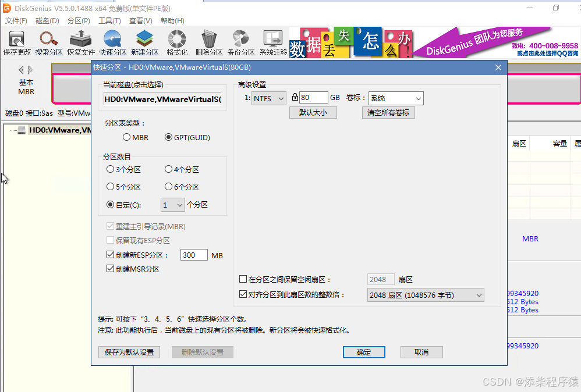This screenshot has height=392, width=581.
Task: Open the 文件(F) menu
Action: tap(16, 21)
